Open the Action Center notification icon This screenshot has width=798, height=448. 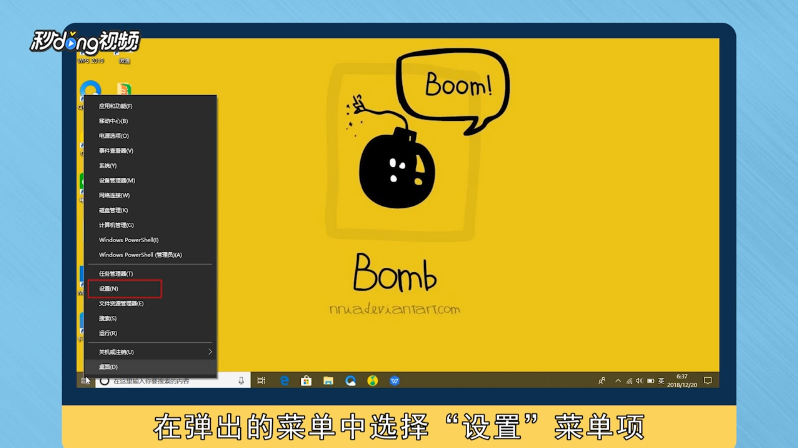point(708,381)
